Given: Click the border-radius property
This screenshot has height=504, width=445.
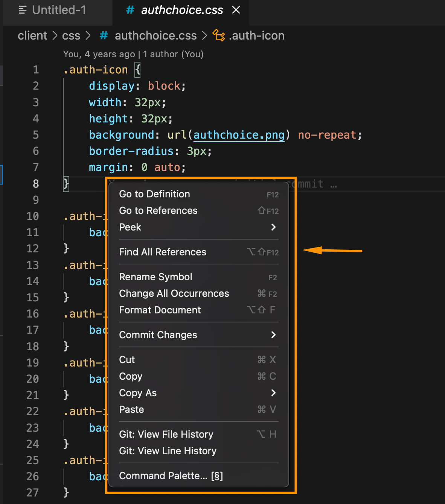Looking at the screenshot, I should (x=131, y=151).
